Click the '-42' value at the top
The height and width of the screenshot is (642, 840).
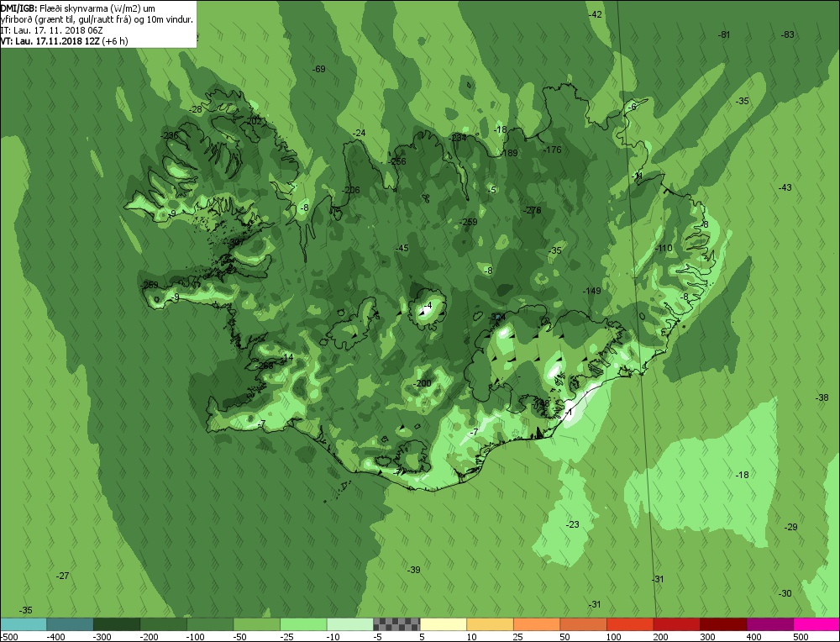(596, 14)
